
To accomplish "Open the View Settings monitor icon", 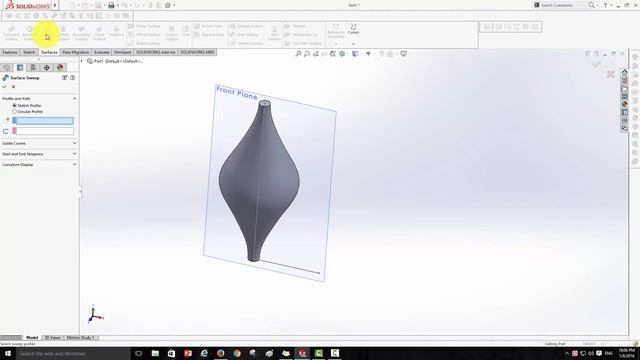I will pyautogui.click(x=403, y=53).
